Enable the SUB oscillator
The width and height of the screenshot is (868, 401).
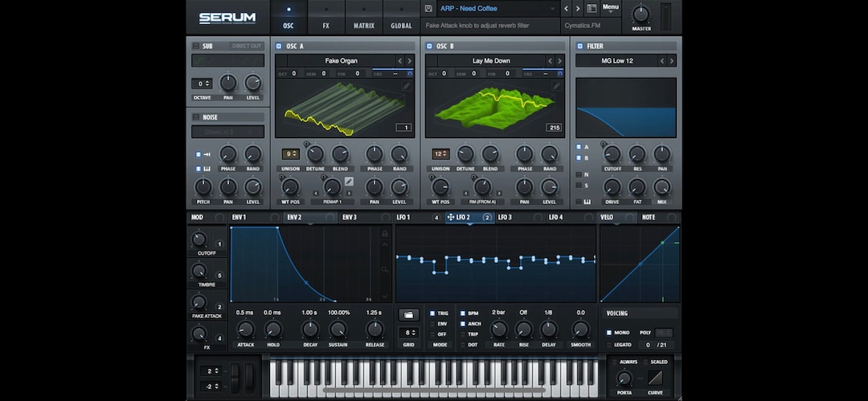pyautogui.click(x=196, y=46)
